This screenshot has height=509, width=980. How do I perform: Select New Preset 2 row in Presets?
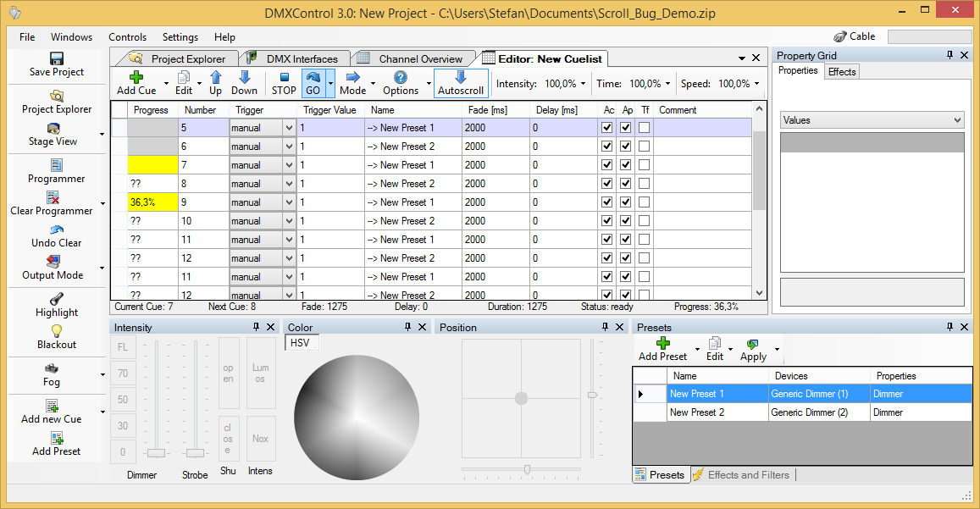697,412
